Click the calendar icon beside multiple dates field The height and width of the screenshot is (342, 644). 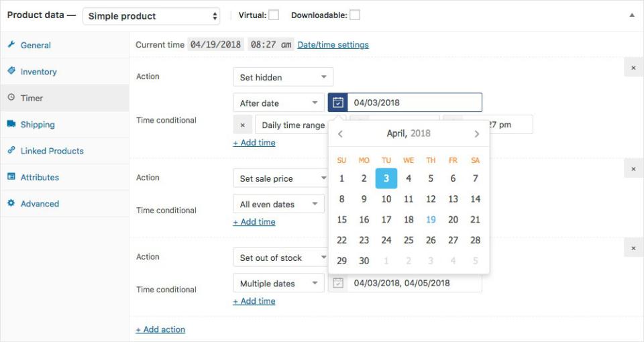338,283
